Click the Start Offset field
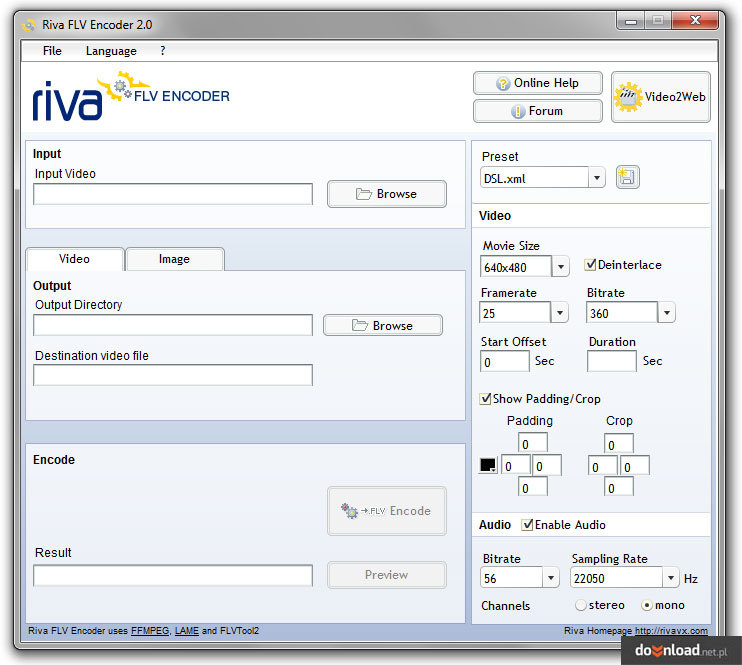Viewport: 742px width, 665px height. pyautogui.click(x=505, y=362)
